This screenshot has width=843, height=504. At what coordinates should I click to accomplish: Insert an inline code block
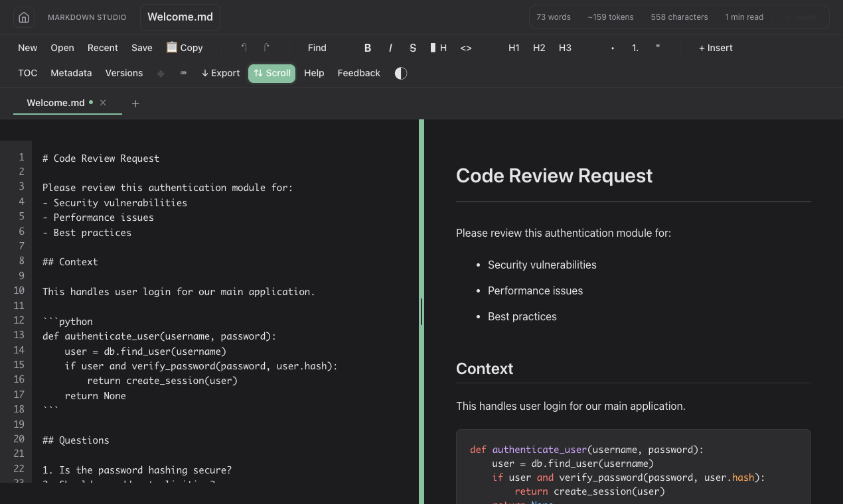465,48
